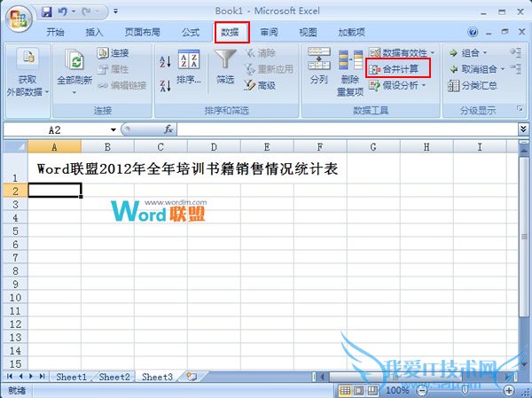This screenshot has width=532, height=398.
Task: Open the Office button menu
Action: pos(19,19)
